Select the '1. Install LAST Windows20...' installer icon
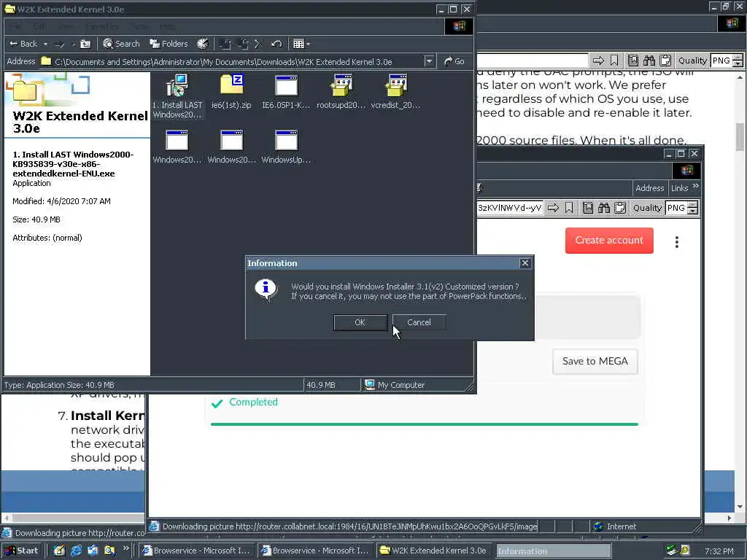Screen dimensions: 747x560 pos(177,96)
